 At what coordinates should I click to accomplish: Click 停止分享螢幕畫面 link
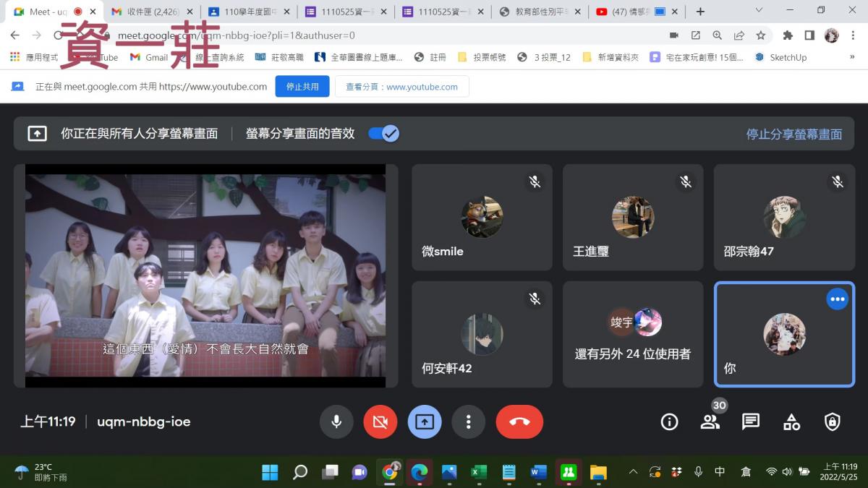coord(794,134)
